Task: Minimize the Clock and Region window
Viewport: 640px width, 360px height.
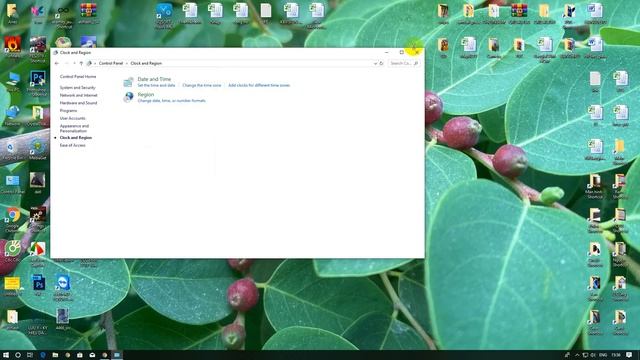Action: (387, 52)
